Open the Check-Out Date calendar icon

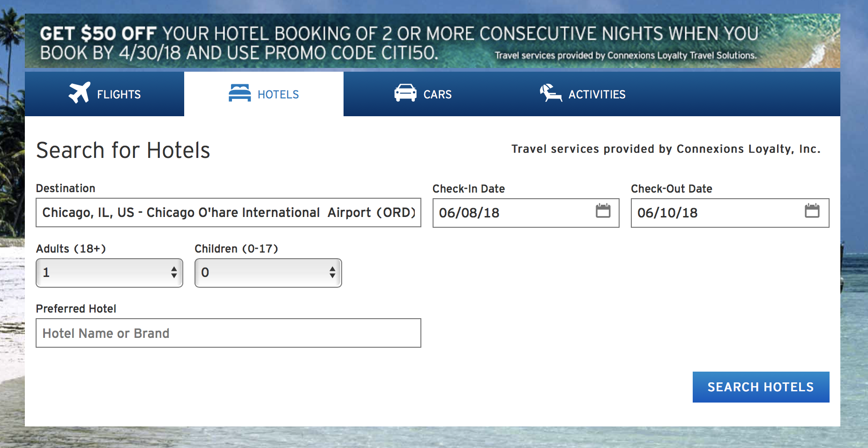(x=812, y=211)
